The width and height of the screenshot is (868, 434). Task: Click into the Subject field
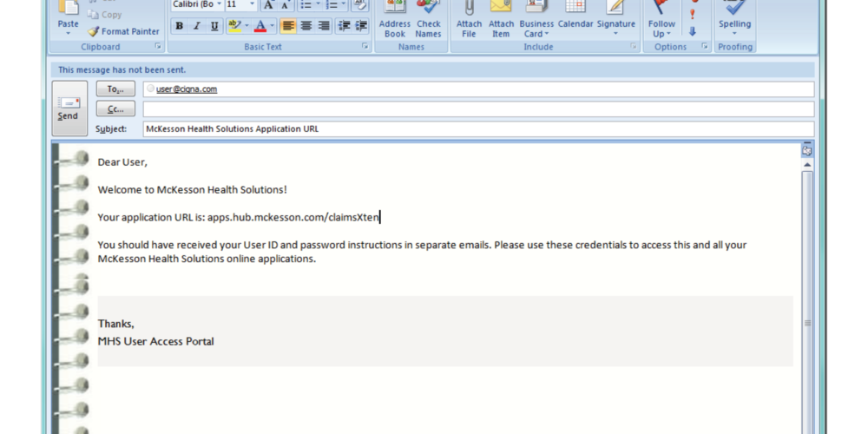(477, 128)
